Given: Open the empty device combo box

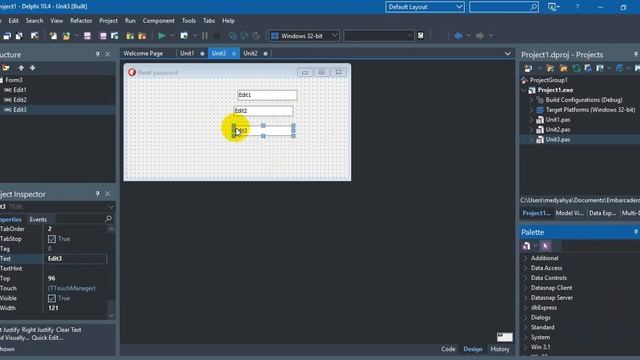Looking at the screenshot, I should [x=409, y=36].
